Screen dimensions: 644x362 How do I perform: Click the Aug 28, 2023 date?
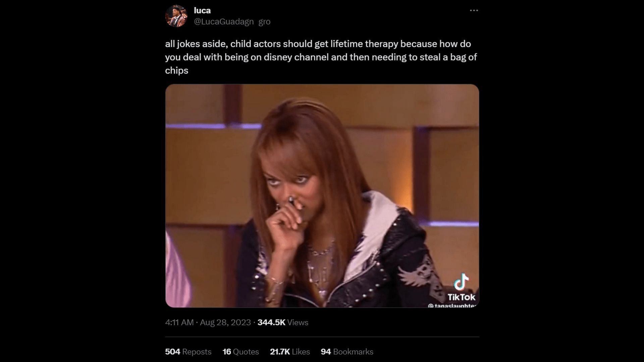(225, 322)
